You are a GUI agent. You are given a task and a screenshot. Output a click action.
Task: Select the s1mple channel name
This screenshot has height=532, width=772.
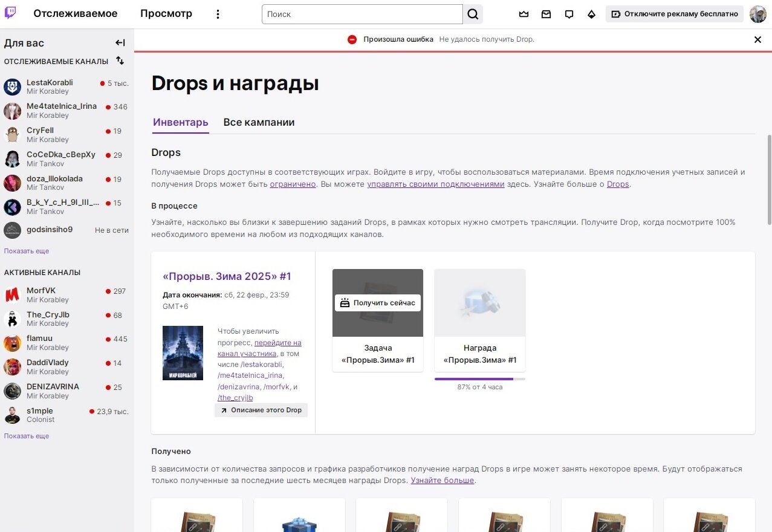40,411
